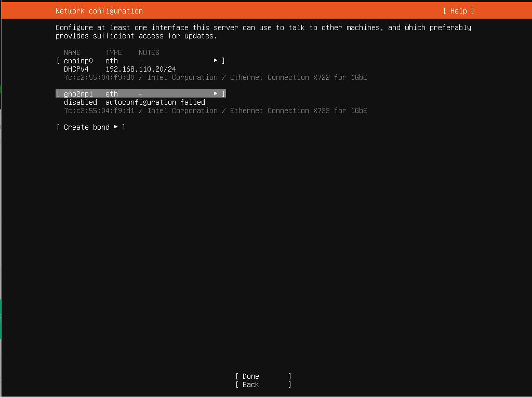532x397 pixels.
Task: Select the eno1np0 interface name
Action: point(78,61)
